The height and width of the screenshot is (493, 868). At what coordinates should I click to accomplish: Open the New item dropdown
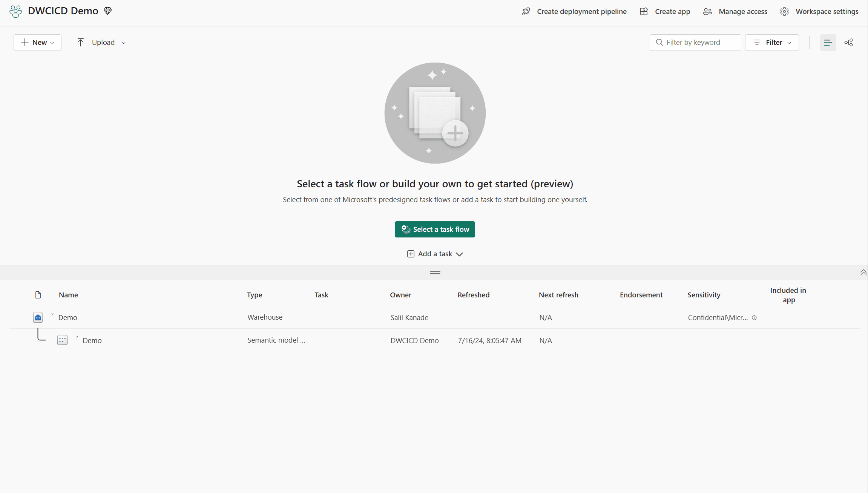click(x=37, y=43)
